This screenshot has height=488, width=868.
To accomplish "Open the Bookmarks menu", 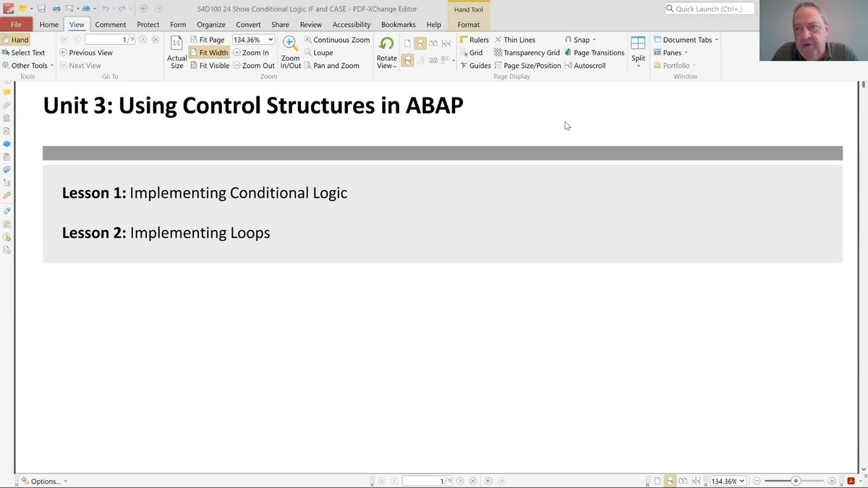I will (398, 24).
